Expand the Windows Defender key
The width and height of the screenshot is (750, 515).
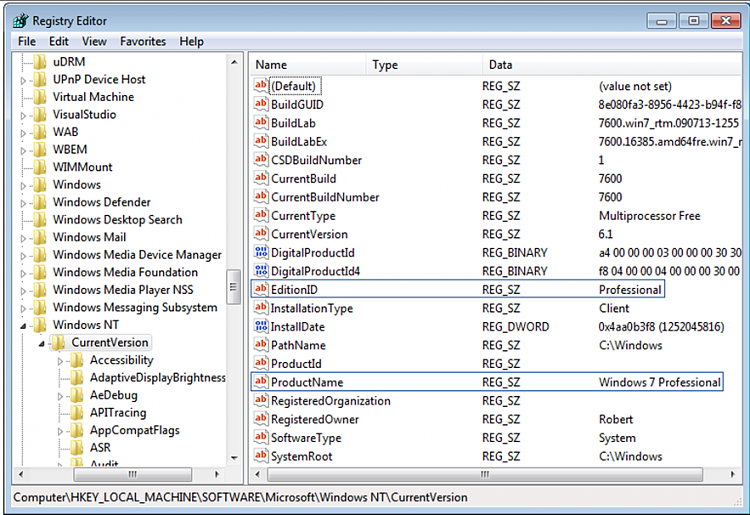coord(23,203)
